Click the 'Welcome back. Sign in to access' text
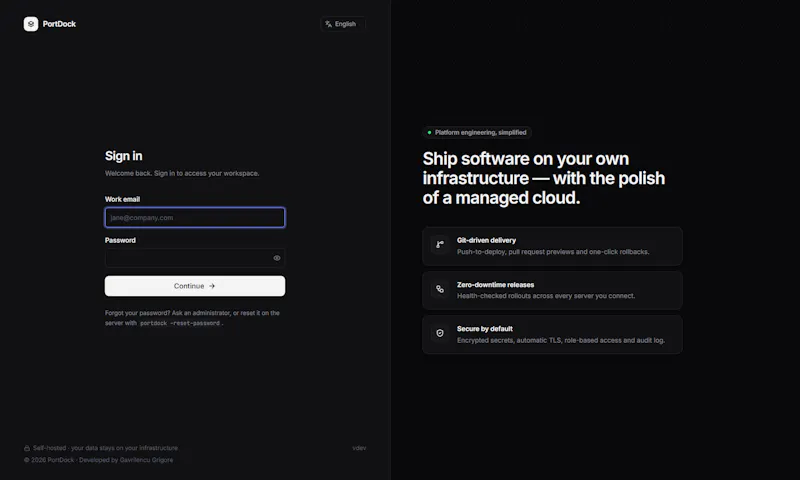The image size is (800, 480). click(182, 173)
